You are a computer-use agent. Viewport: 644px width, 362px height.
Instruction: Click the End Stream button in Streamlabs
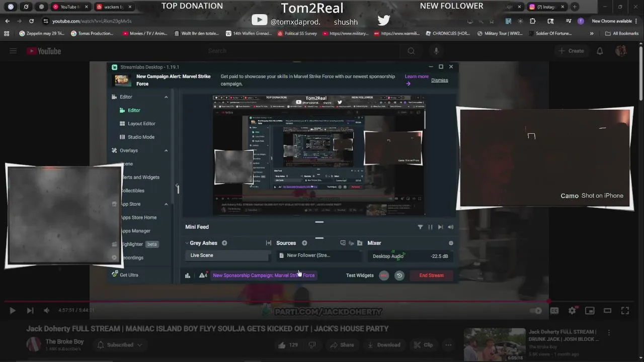click(x=431, y=275)
